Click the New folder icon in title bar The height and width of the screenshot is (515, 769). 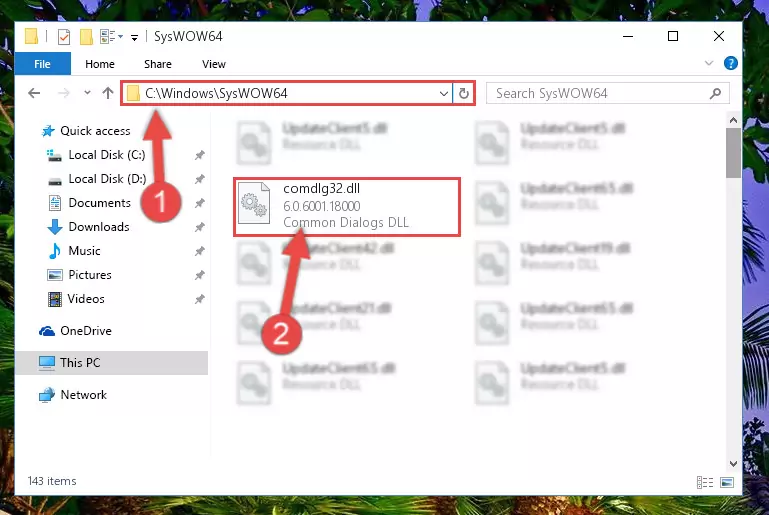[86, 37]
